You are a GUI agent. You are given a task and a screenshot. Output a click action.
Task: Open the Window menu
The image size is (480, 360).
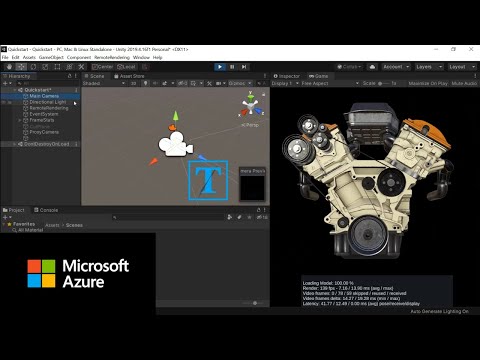coord(141,57)
